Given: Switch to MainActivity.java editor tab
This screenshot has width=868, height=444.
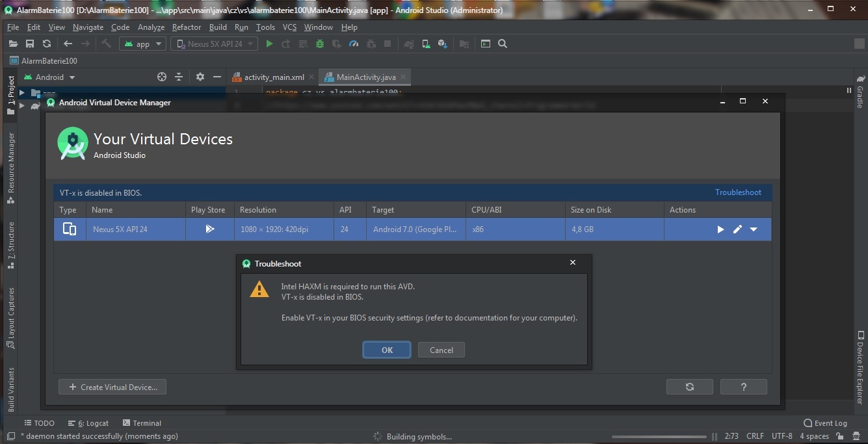Looking at the screenshot, I should click(366, 77).
